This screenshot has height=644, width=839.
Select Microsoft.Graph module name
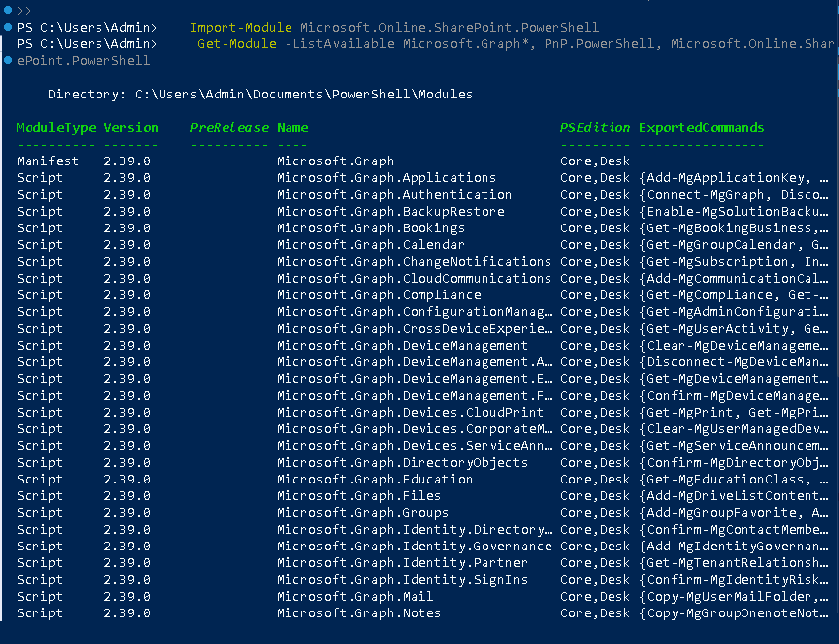click(x=336, y=161)
